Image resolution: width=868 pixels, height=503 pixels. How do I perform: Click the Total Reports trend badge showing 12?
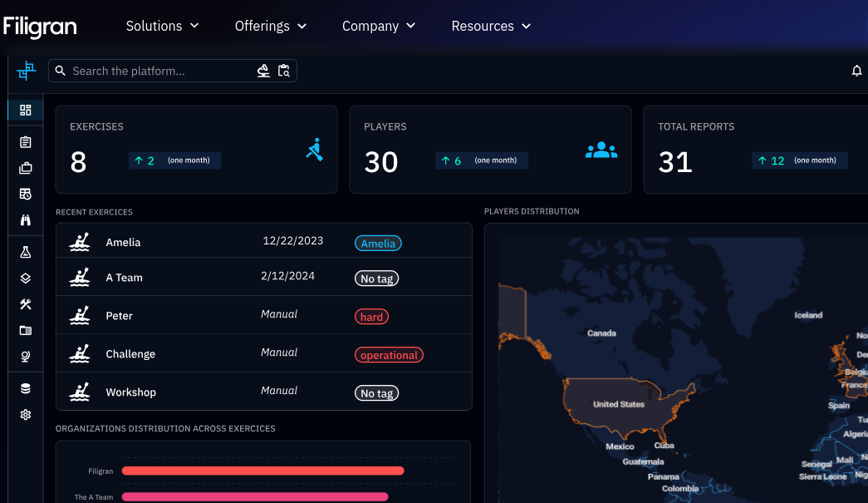(x=800, y=160)
